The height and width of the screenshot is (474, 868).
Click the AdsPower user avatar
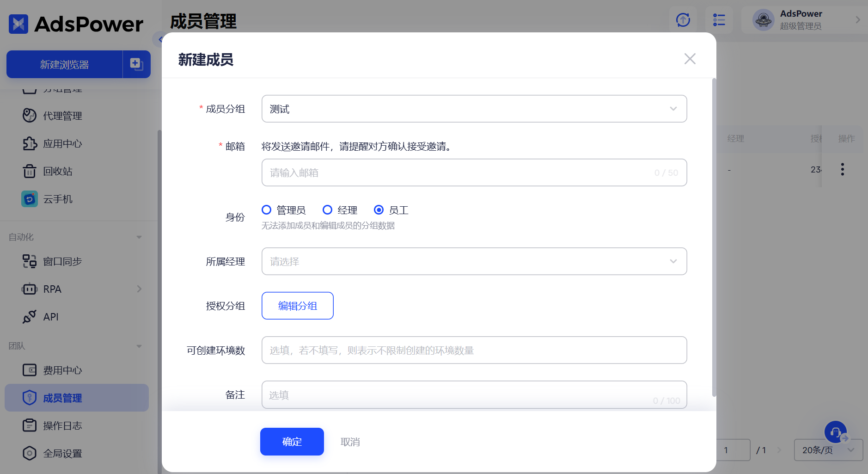point(764,20)
